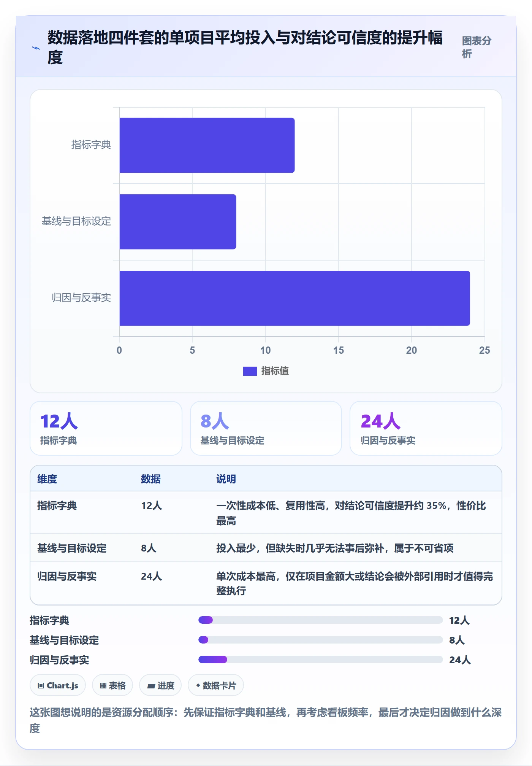Image resolution: width=532 pixels, height=766 pixels.
Task: Click the 归因与反事实 progress bar
Action: (321, 660)
